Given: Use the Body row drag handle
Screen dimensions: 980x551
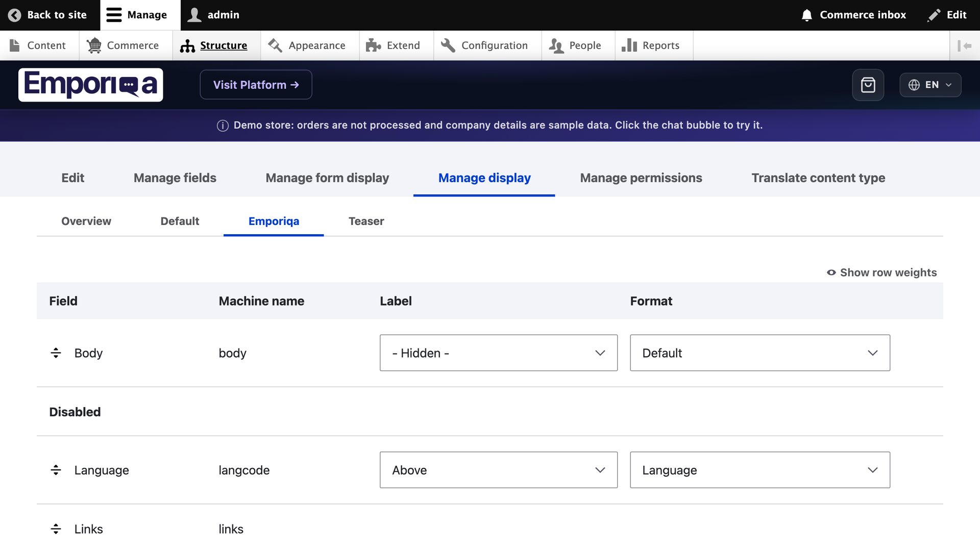Looking at the screenshot, I should [x=56, y=353].
